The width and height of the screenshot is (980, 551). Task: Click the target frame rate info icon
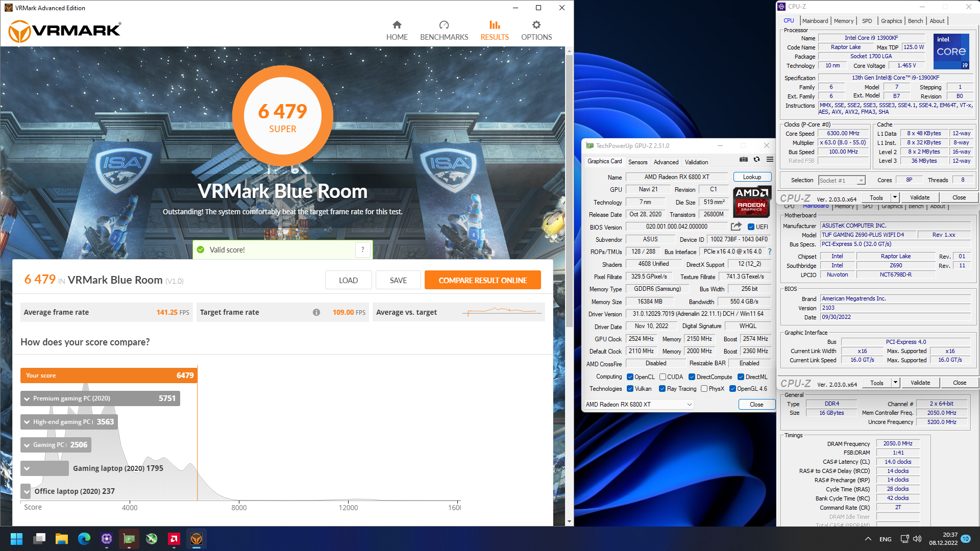[x=316, y=312]
